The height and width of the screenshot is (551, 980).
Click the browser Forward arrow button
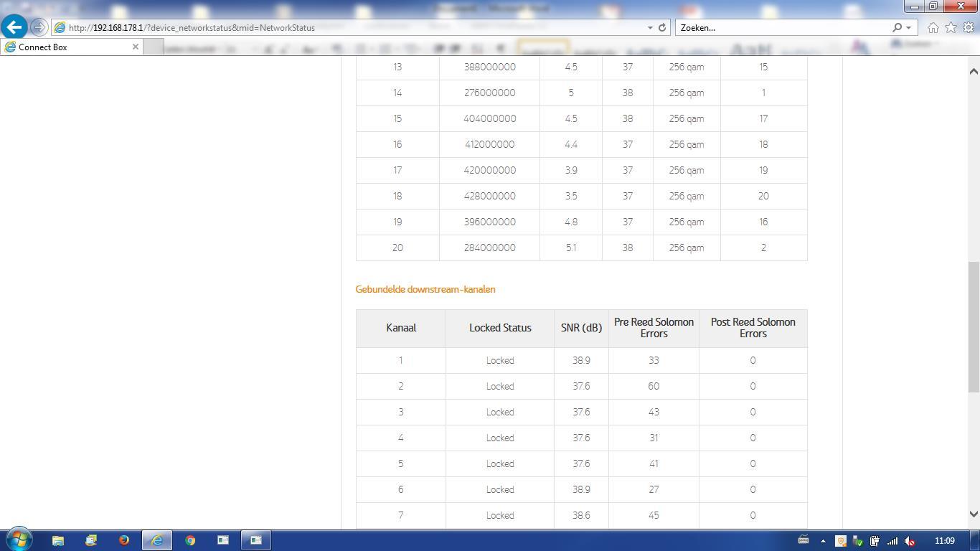[x=39, y=27]
